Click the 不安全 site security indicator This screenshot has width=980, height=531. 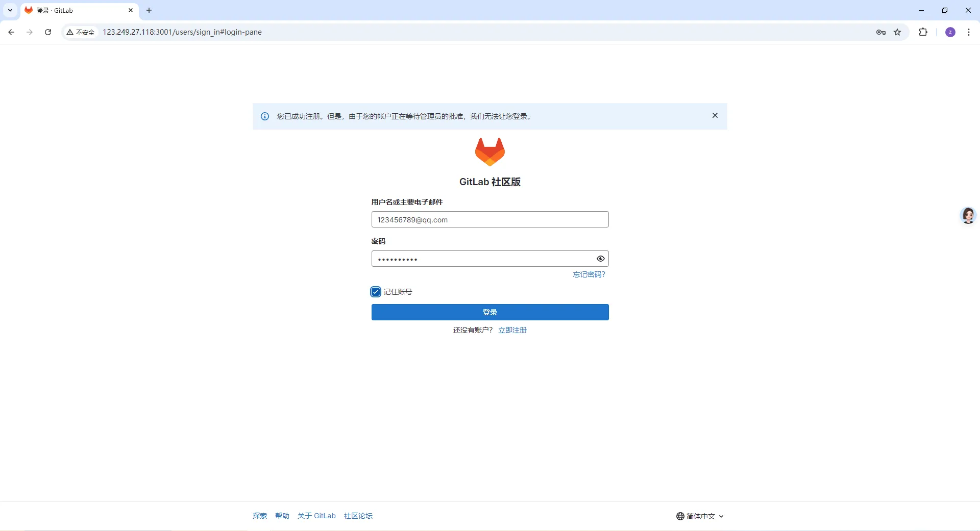(x=81, y=32)
